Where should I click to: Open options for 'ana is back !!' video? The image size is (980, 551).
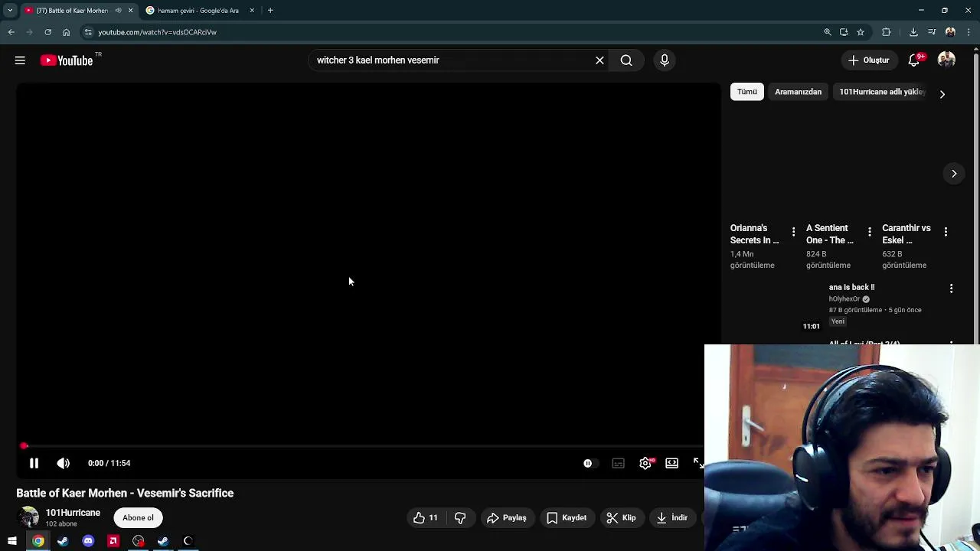coord(951,289)
